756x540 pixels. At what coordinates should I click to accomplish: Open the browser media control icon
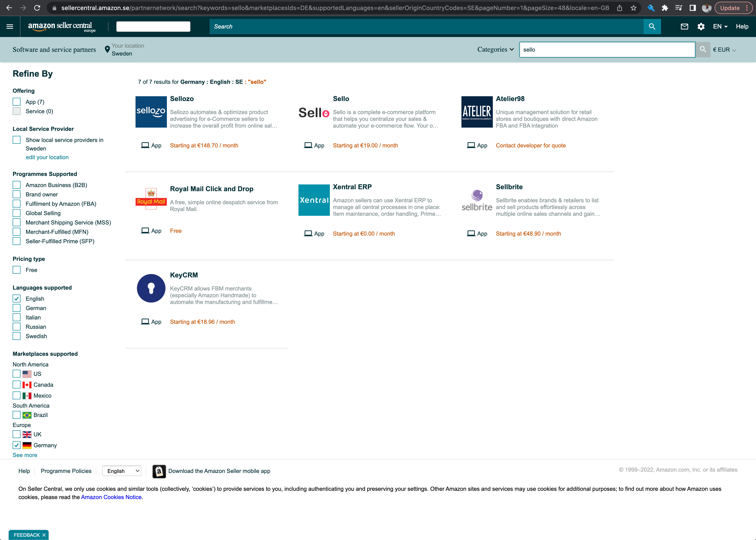tap(679, 8)
